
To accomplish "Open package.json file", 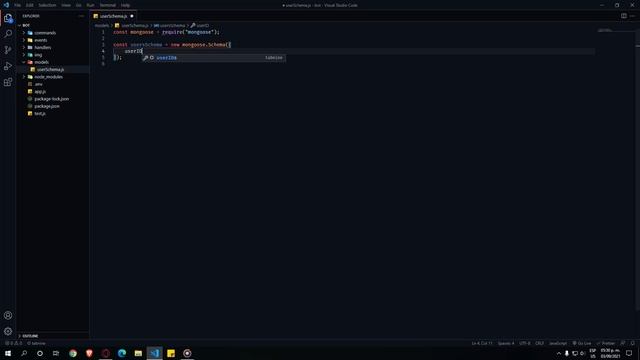I will (47, 106).
